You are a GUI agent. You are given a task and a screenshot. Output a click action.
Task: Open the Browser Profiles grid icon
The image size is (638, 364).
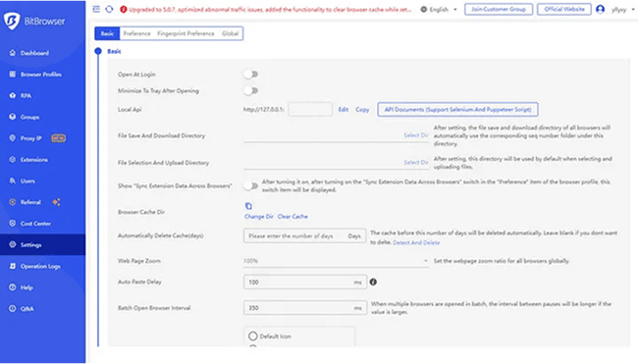click(12, 74)
